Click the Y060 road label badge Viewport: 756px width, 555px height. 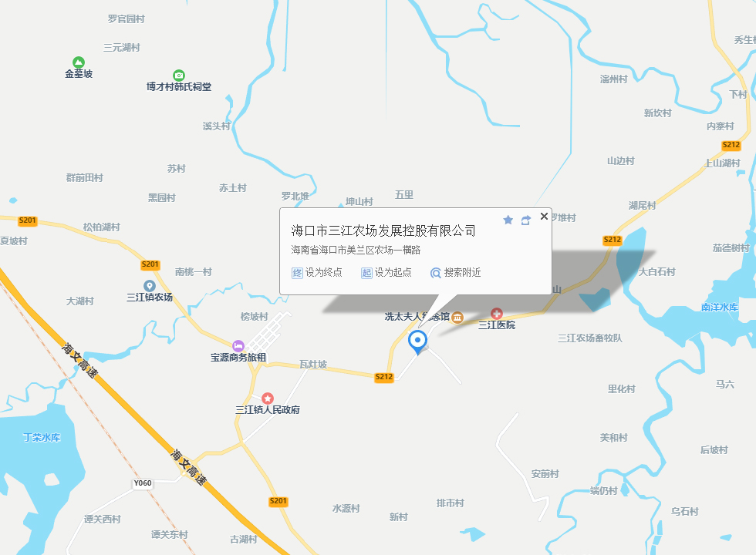point(142,483)
